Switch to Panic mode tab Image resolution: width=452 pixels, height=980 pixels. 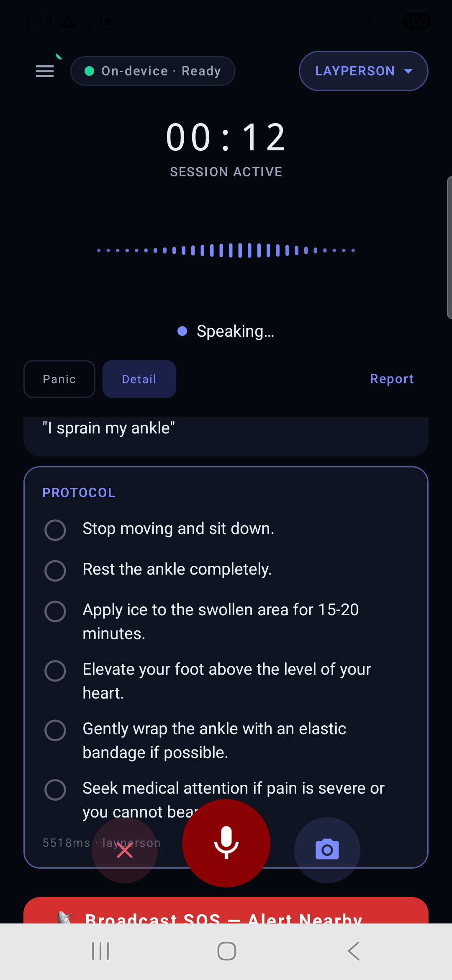click(59, 379)
